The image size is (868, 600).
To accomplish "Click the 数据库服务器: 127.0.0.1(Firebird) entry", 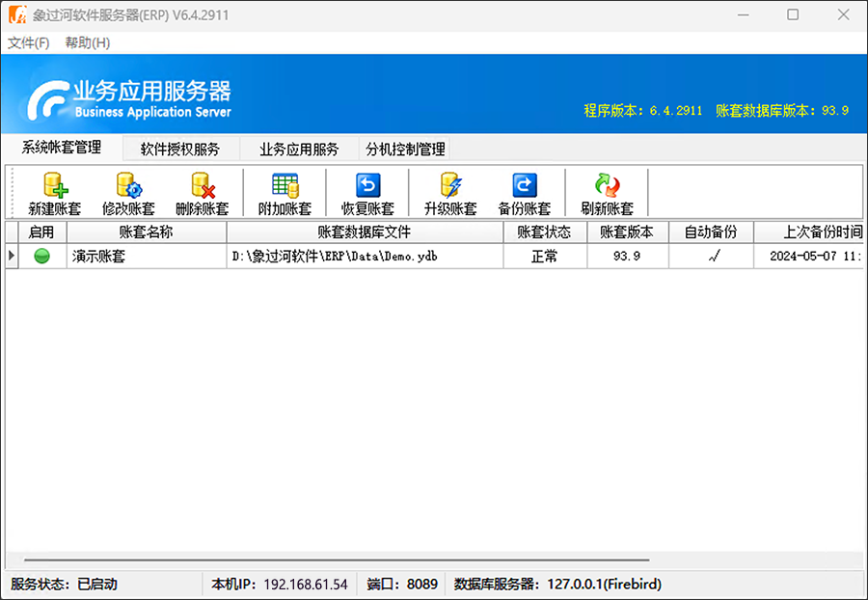I will tap(558, 584).
